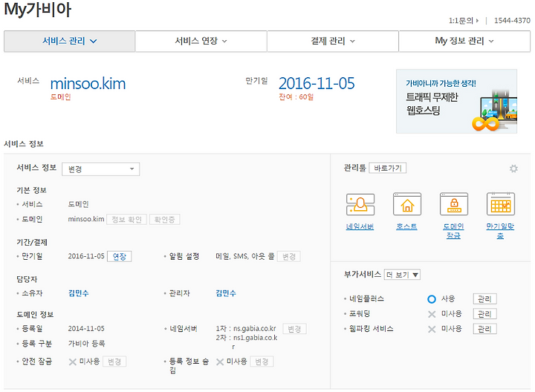Click the My가비아 page title
Viewport: 535px width, 392px height.
(38, 10)
